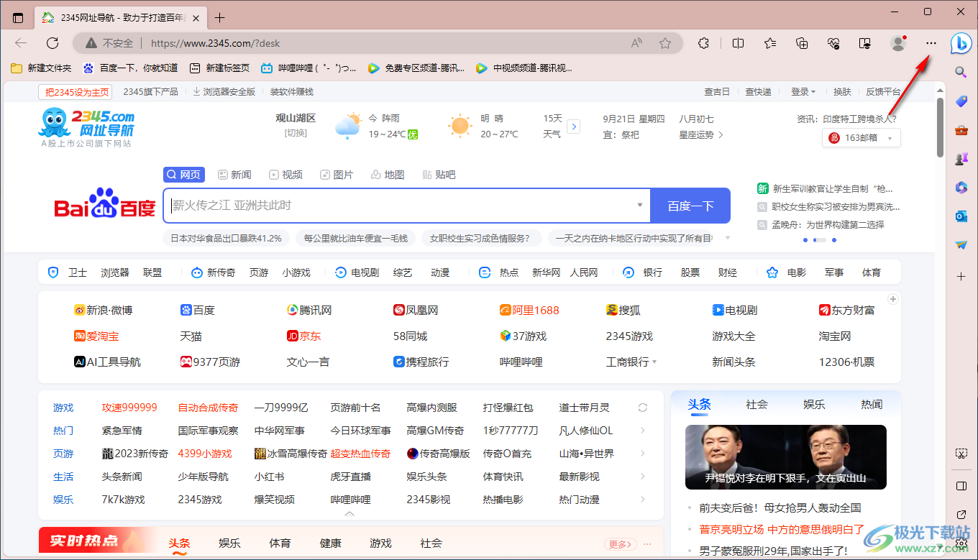Screen dimensions: 978x560
Task: Select the 图片 search tab
Action: [337, 175]
